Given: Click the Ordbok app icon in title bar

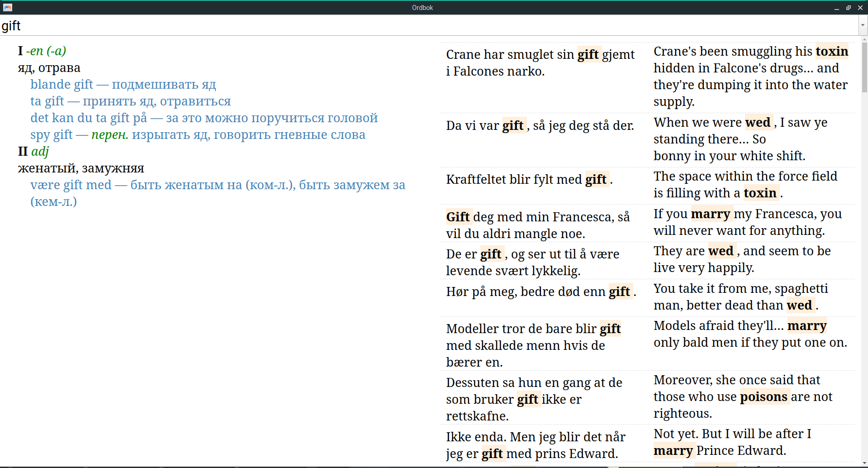Looking at the screenshot, I should click(7, 7).
